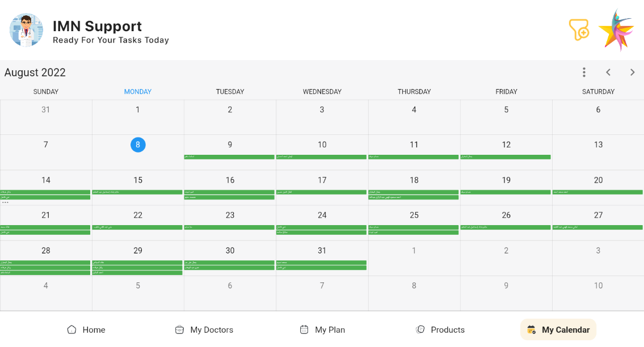The image size is (644, 347).
Task: Open the Home tab
Action: click(86, 329)
